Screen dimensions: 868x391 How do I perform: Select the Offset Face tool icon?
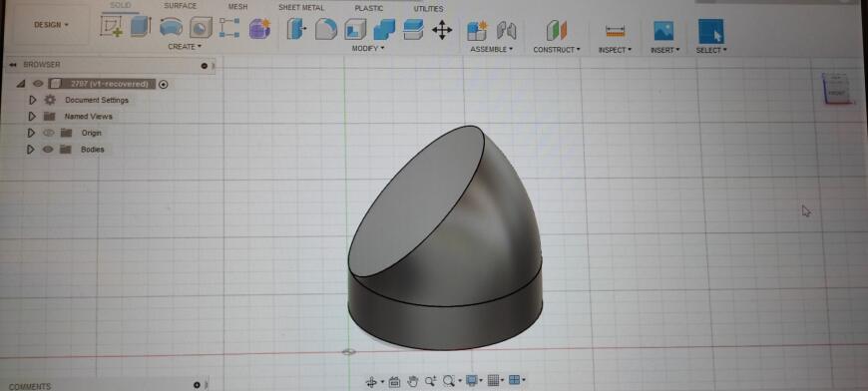tap(413, 30)
